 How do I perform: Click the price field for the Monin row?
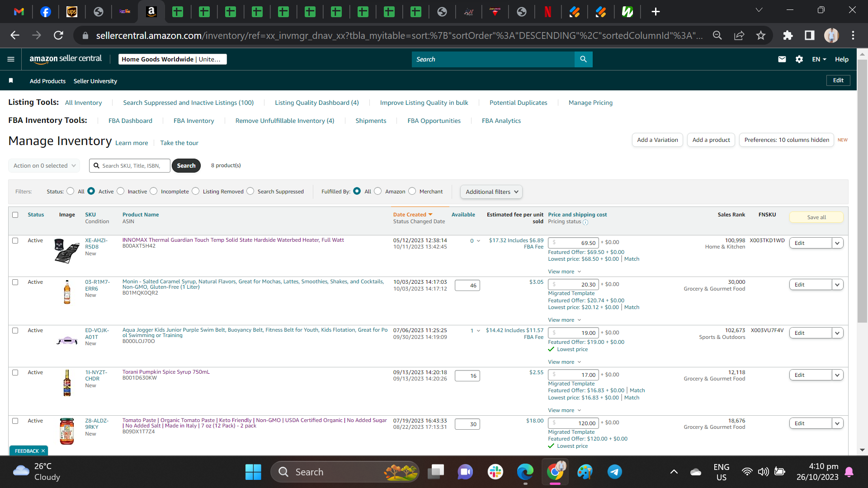coord(573,285)
